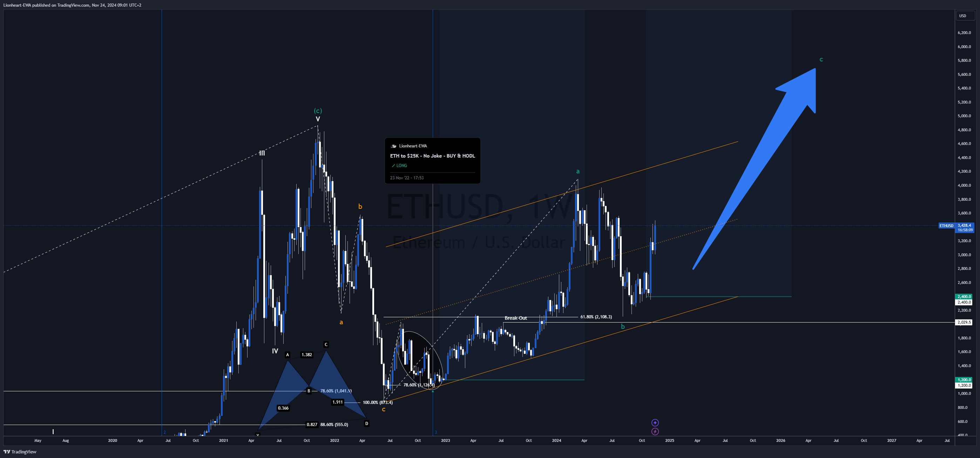Select harmonic point label B
Screen dimensions: 980x458
(x=309, y=391)
